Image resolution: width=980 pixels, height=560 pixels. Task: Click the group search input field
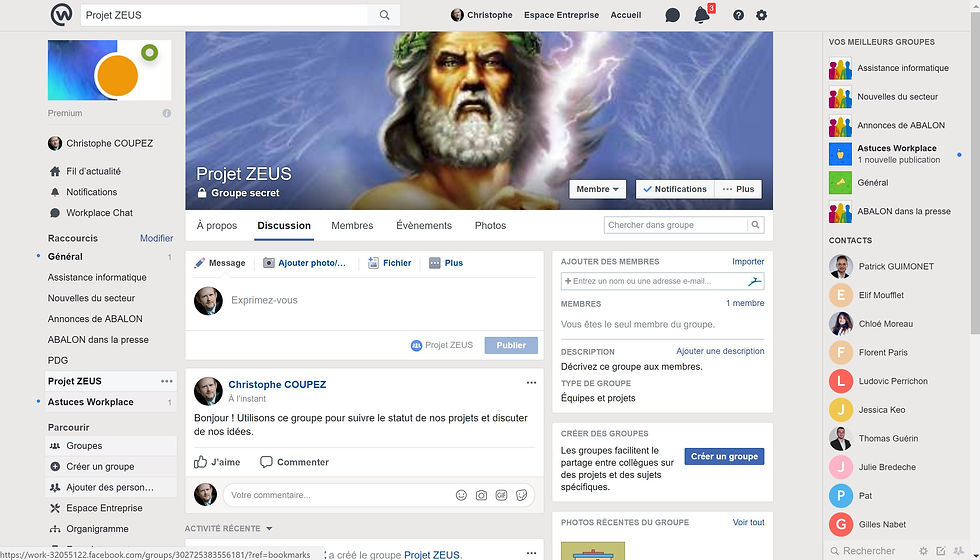(x=676, y=225)
